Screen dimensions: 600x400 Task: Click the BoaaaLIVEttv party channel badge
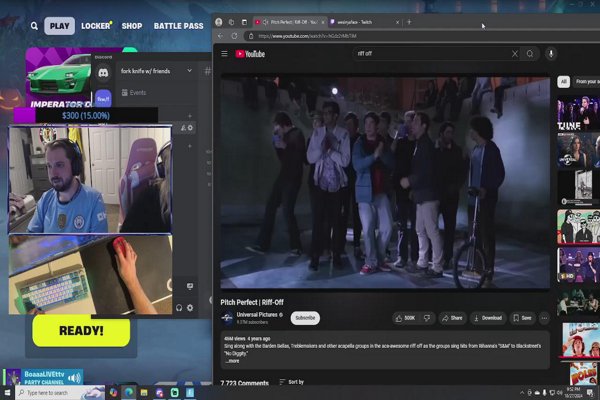(x=43, y=377)
